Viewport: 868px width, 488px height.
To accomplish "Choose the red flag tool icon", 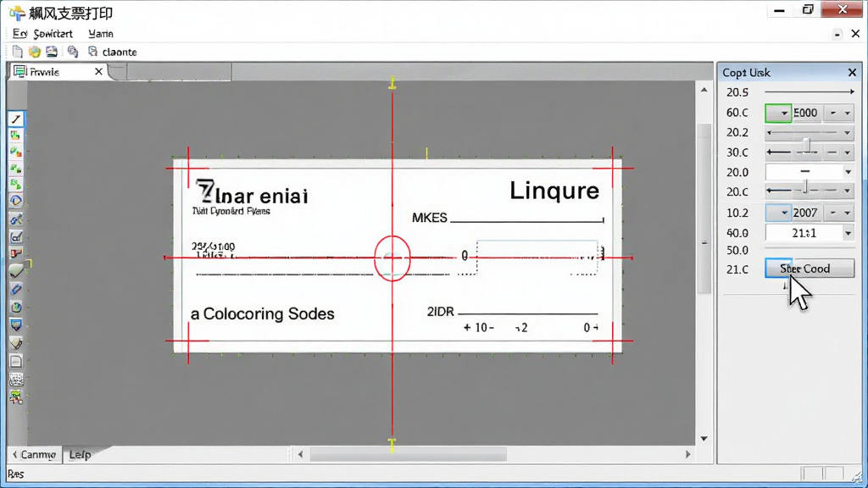I will click(16, 254).
